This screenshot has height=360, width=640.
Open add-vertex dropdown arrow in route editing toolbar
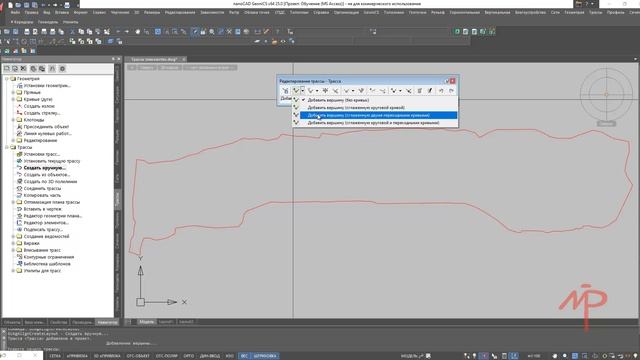302,91
